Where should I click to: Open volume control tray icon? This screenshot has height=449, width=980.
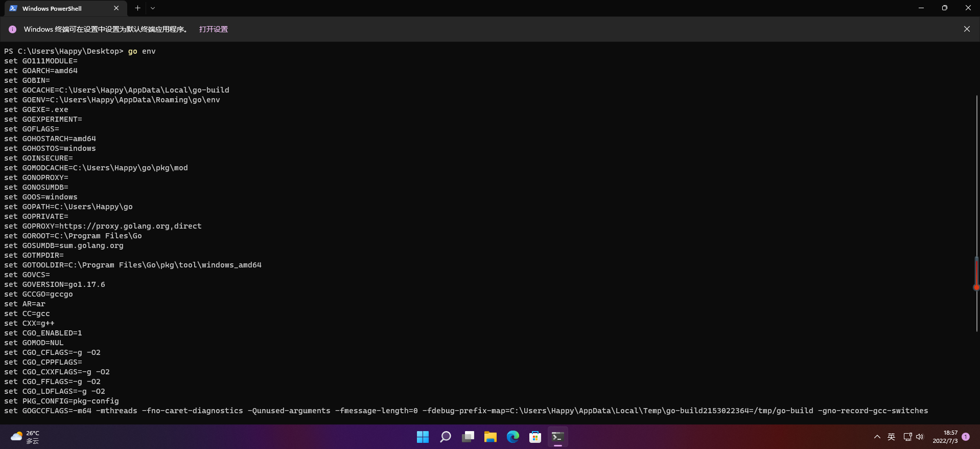(920, 437)
